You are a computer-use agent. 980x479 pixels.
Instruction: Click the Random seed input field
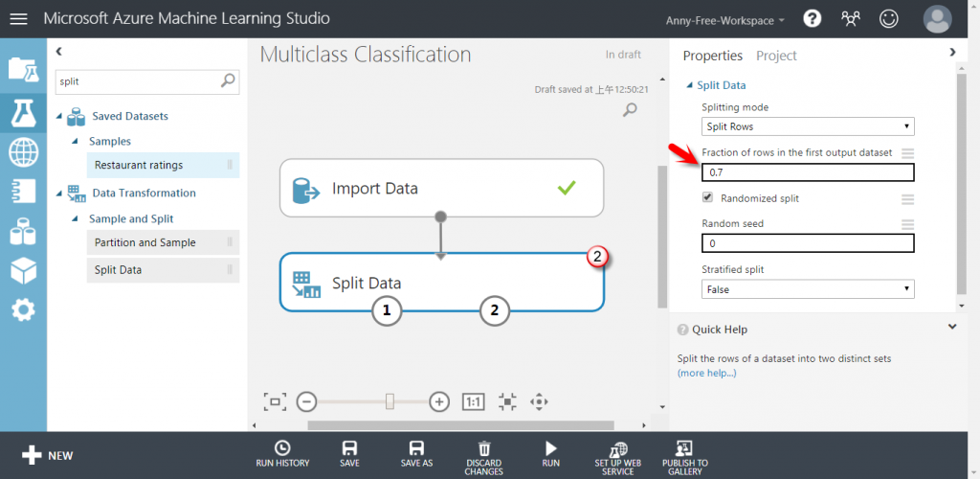tap(808, 243)
